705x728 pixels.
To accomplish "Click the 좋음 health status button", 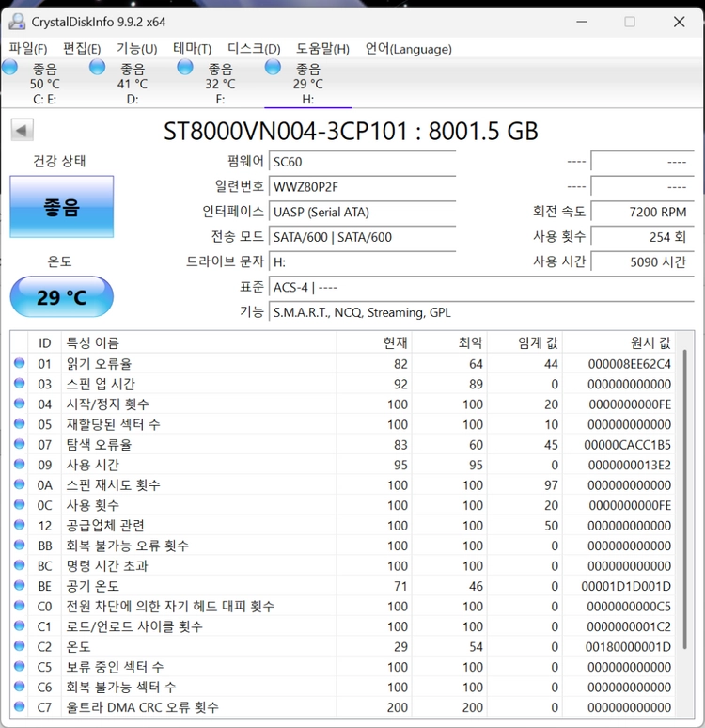I will (62, 207).
